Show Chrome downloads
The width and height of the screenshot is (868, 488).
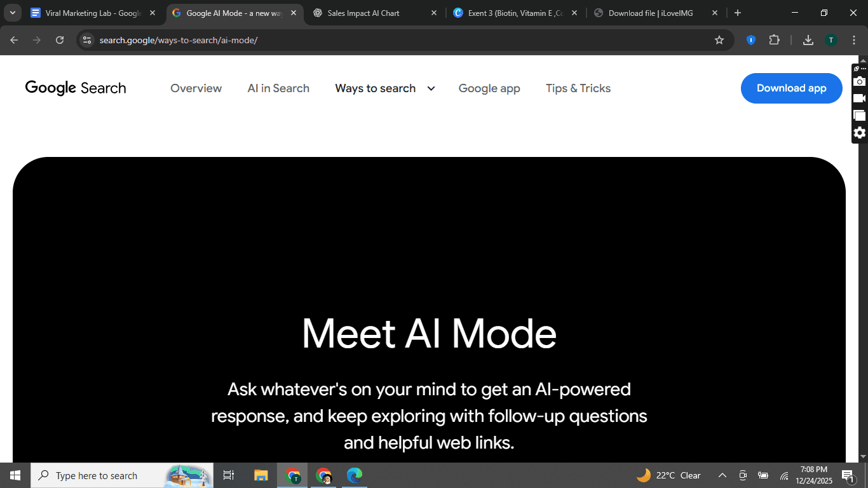coord(808,40)
